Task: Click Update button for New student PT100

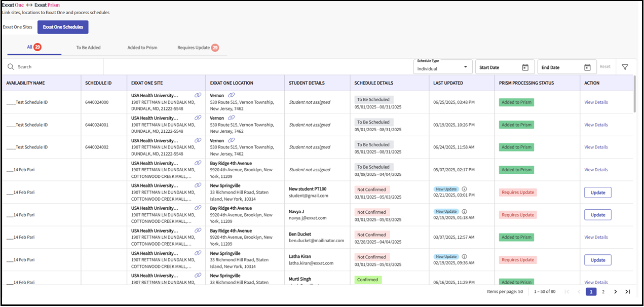Action: point(597,193)
